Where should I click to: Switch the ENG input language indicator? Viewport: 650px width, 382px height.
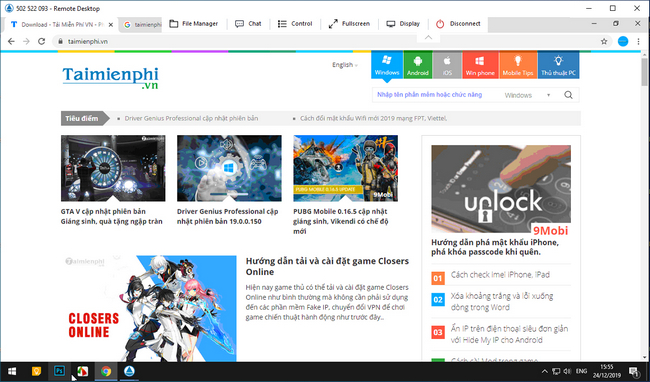[581, 371]
